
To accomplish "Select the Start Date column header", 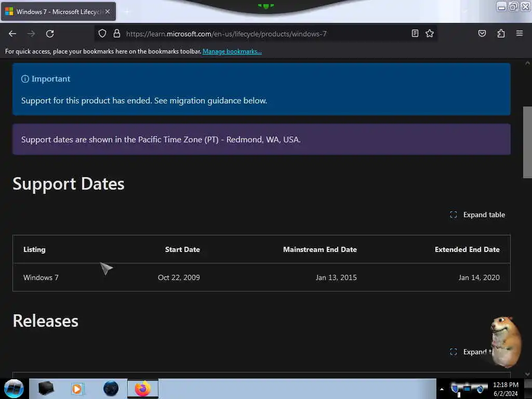I will pyautogui.click(x=182, y=249).
